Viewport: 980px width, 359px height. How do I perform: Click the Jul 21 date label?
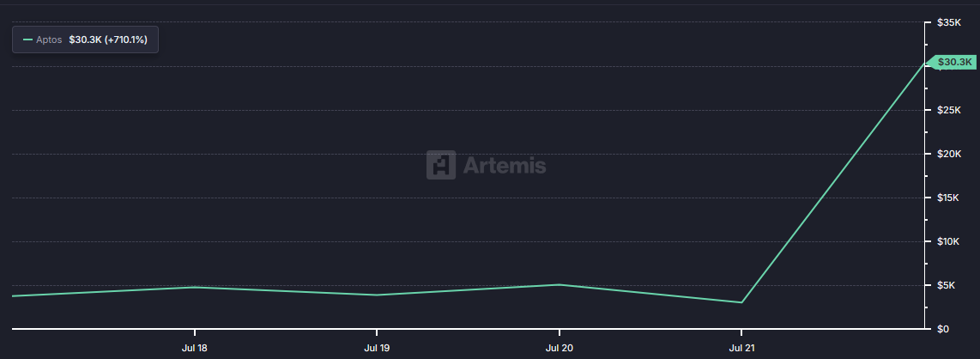741,348
